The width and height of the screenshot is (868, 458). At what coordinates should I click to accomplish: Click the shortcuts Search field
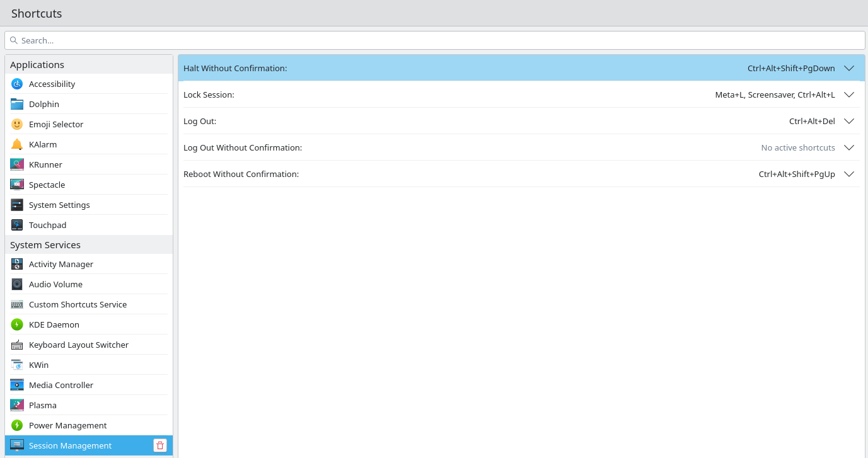[x=435, y=40]
